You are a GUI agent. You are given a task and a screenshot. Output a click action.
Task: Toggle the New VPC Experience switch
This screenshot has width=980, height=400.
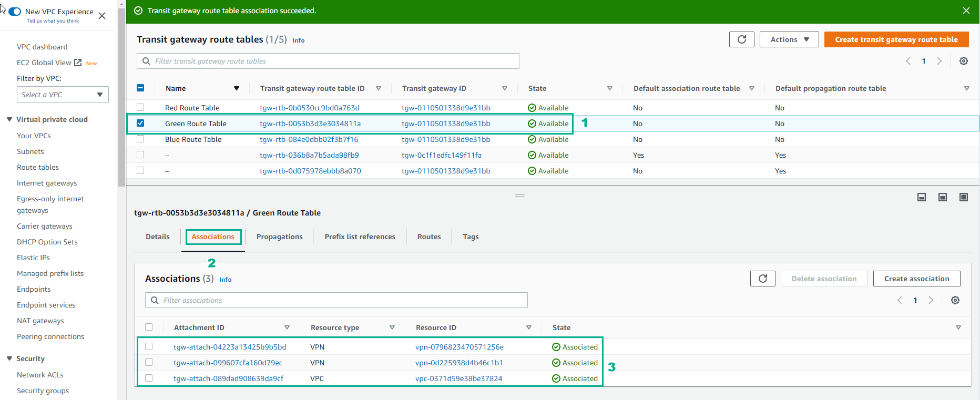(15, 12)
